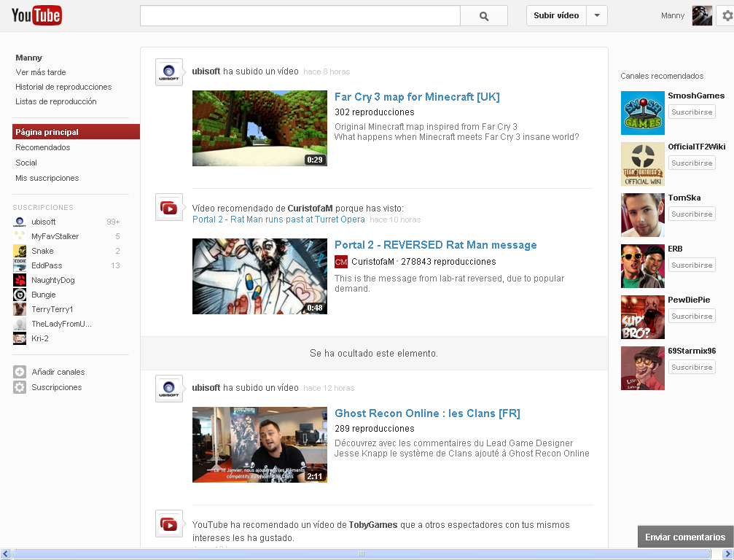Screen dimensions: 734x560
Task: Click Portal 2 Rat Man Turret Opera link
Action: point(278,219)
